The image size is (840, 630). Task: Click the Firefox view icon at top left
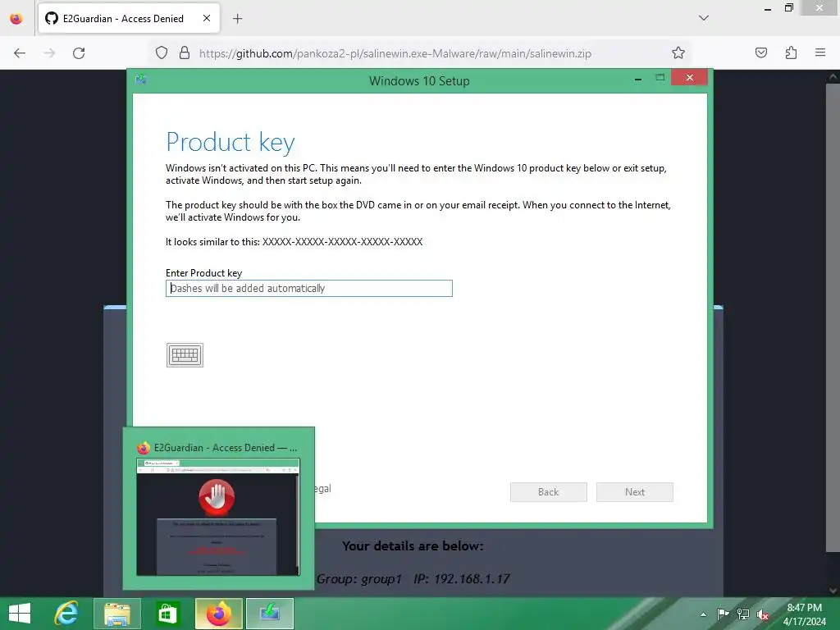click(x=16, y=19)
